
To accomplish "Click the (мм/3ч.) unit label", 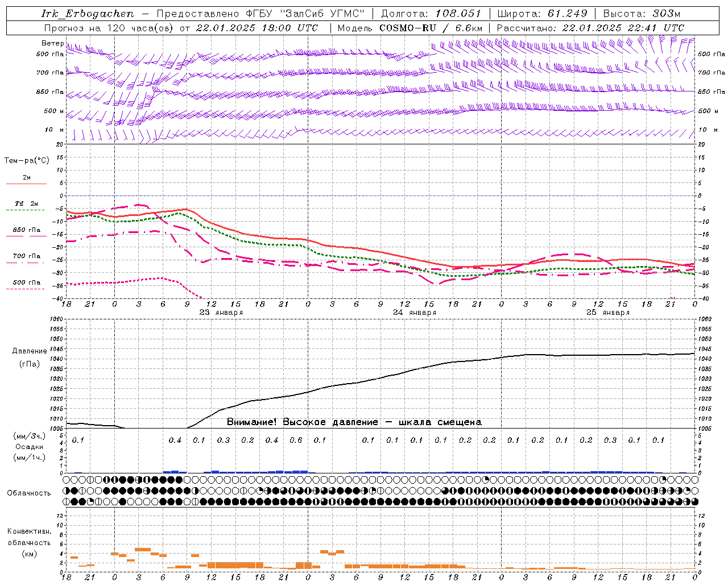I will coord(29,436).
